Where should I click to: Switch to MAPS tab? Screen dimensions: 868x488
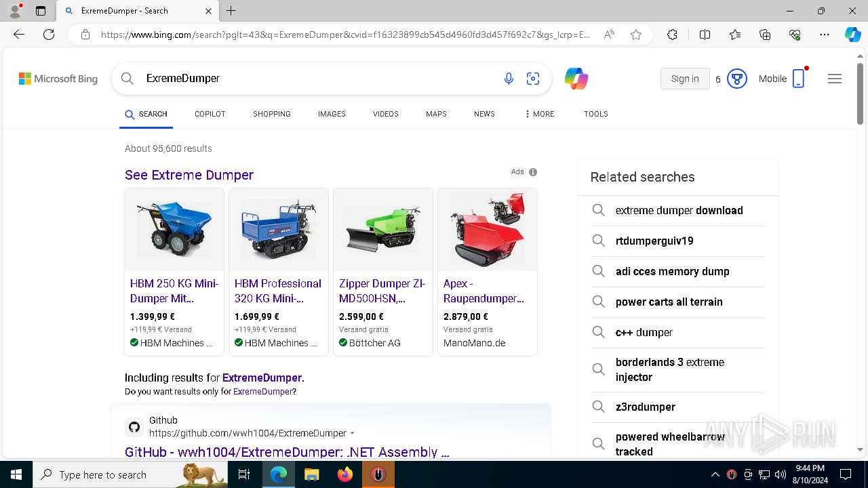pyautogui.click(x=436, y=114)
